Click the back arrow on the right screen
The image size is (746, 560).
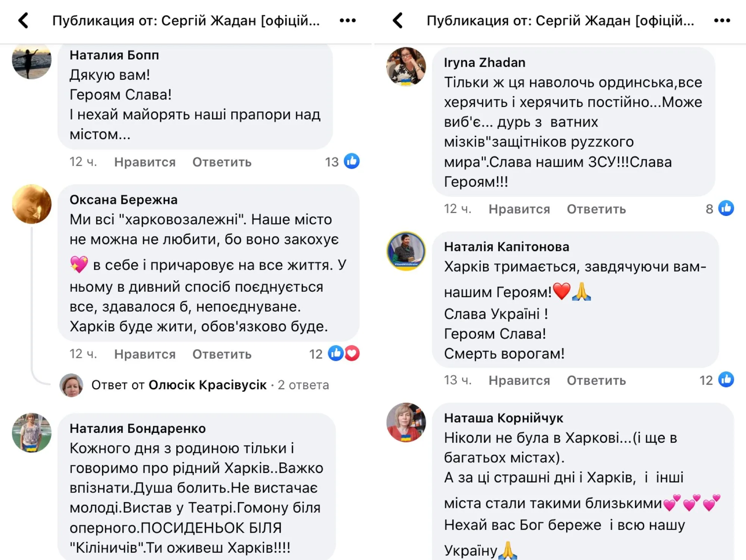(398, 21)
